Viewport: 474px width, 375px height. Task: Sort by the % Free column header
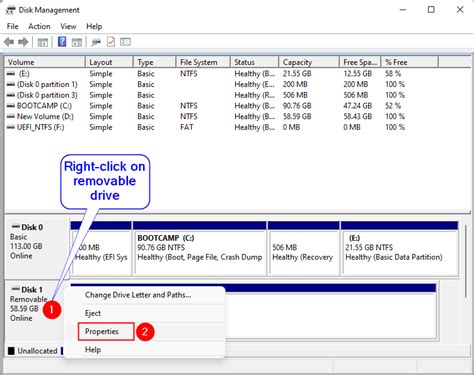(x=410, y=62)
